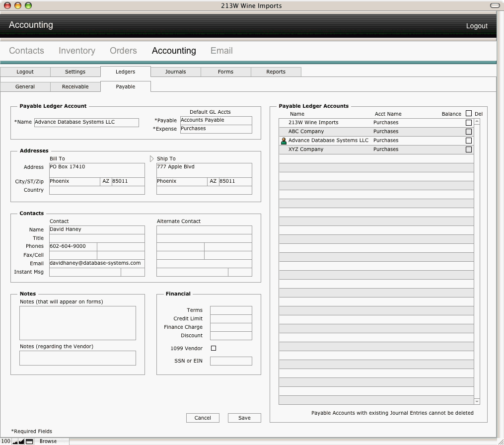
Task: Select ABC Company ledger row
Action: [376, 132]
